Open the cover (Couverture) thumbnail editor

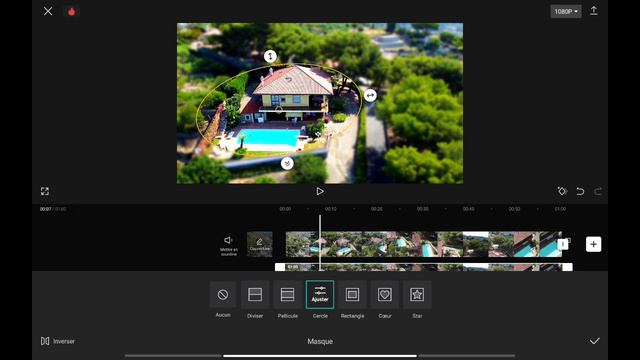point(260,244)
